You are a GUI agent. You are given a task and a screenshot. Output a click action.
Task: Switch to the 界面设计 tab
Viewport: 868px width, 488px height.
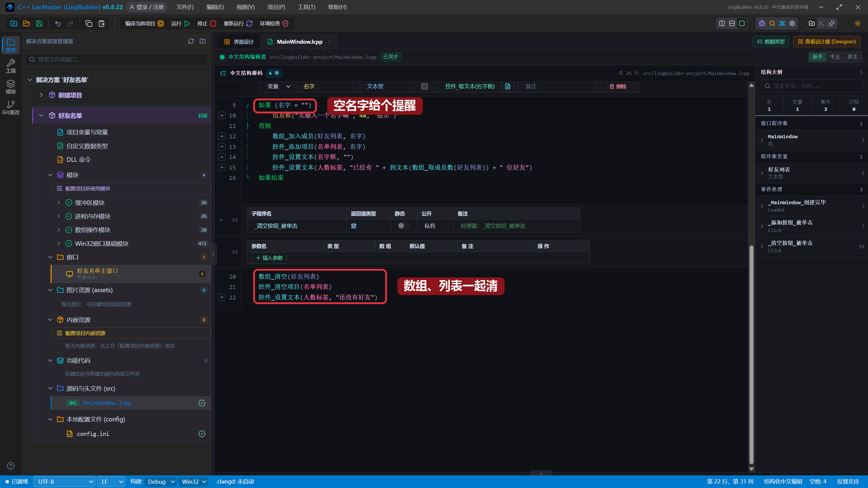click(x=239, y=42)
